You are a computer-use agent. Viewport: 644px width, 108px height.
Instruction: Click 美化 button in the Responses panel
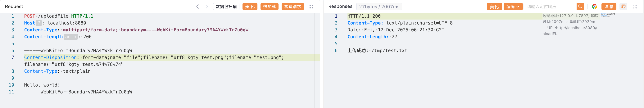494,7
